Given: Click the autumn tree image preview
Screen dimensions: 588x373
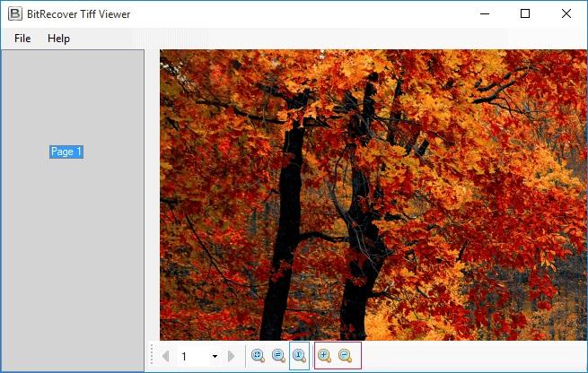Looking at the screenshot, I should coord(373,195).
